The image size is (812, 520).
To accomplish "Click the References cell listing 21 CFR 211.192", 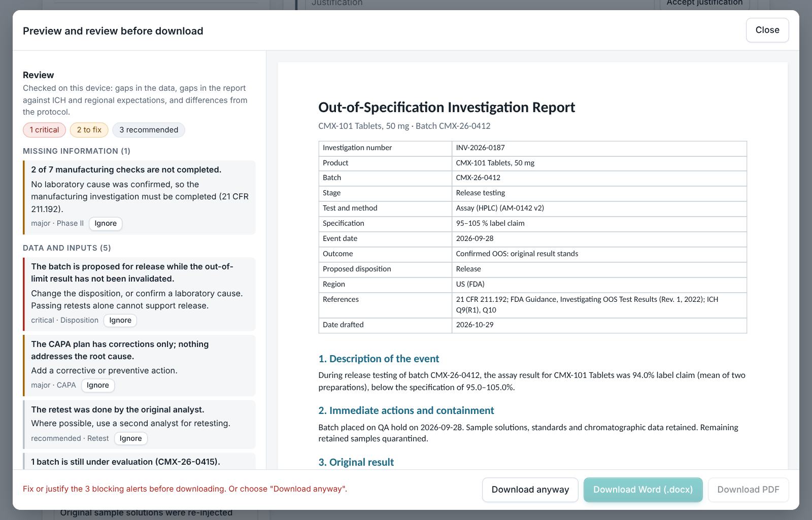I will (599, 305).
